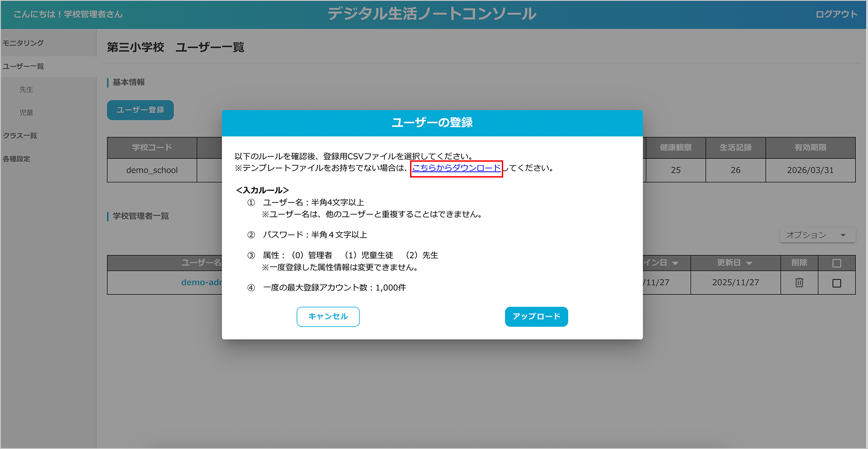Open 児童 sub-menu item

pyautogui.click(x=26, y=112)
